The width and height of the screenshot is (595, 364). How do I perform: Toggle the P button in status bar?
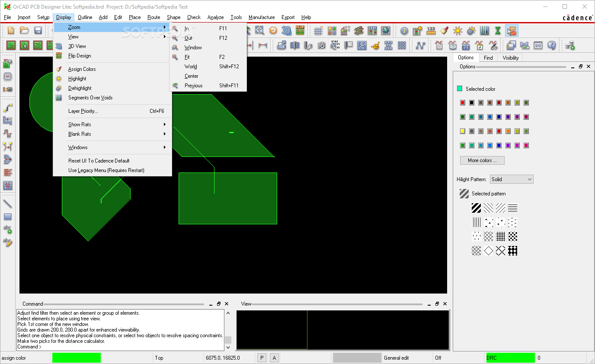262,358
